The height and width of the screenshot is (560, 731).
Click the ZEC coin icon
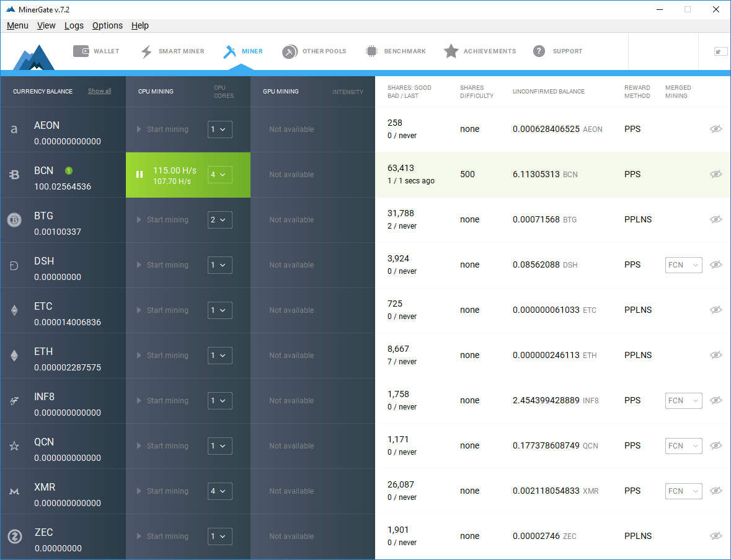click(15, 536)
